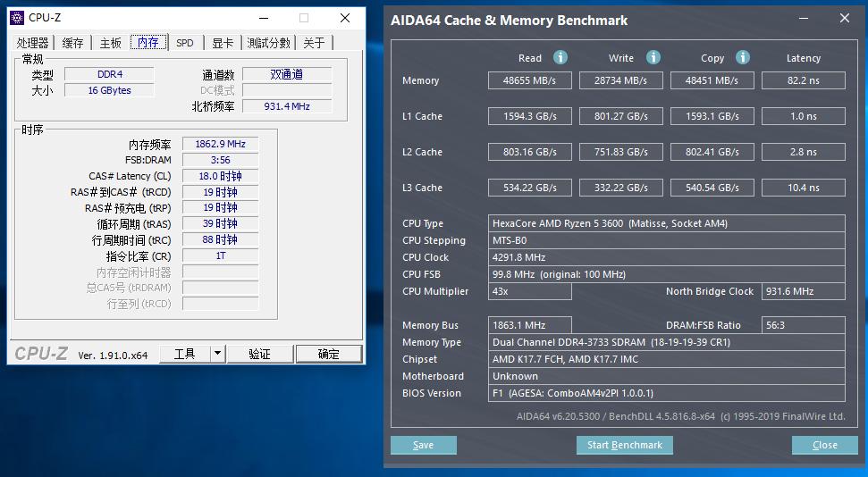Viewport: 868px width, 477px height.
Task: Click Start Benchmark in AIDA64
Action: coord(625,445)
